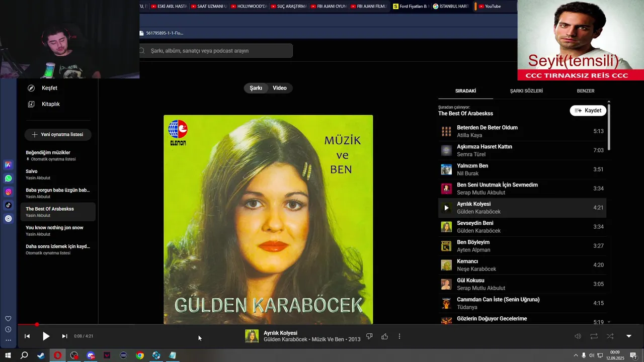
Task: Open Steam from the taskbar
Action: (41, 355)
